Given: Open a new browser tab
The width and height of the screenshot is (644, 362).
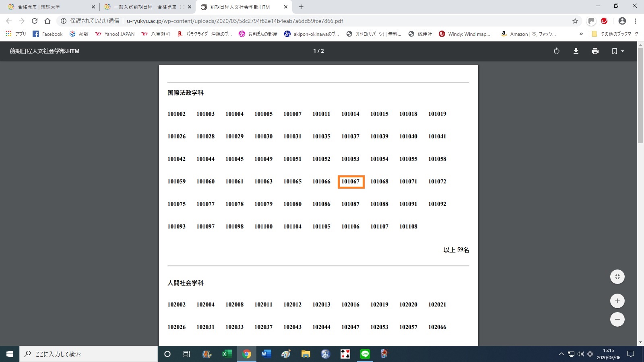Looking at the screenshot, I should pos(301,7).
